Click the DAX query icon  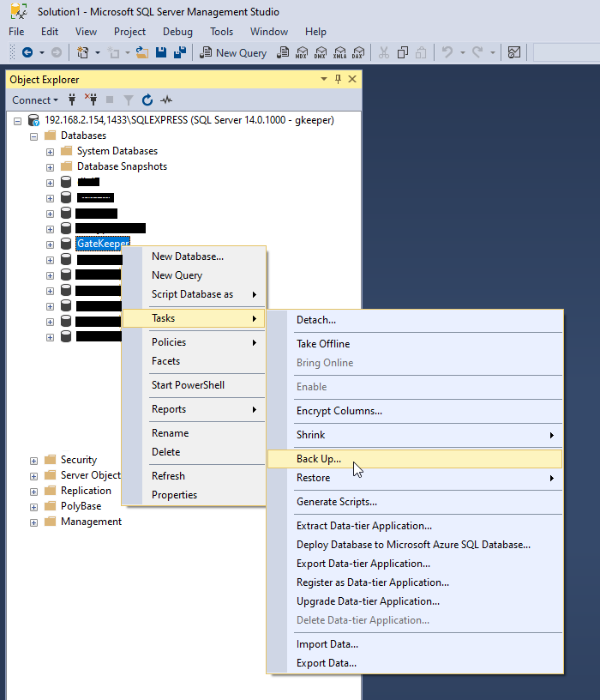coord(358,52)
